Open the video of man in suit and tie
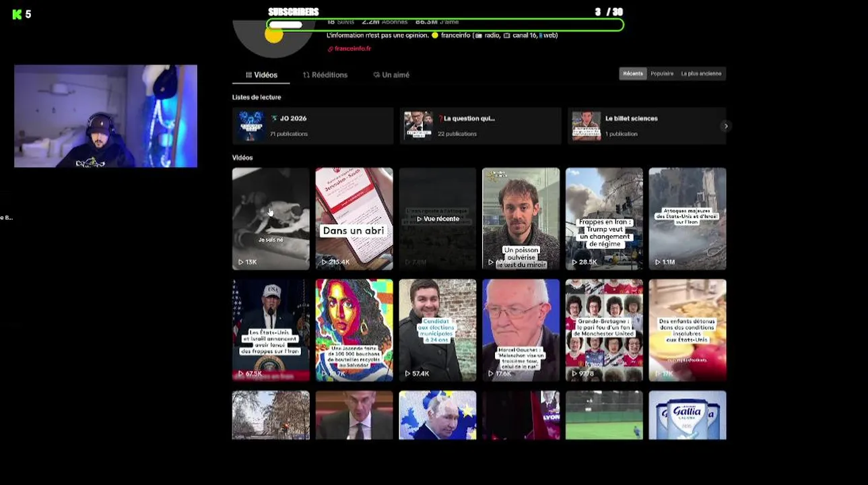Image resolution: width=868 pixels, height=485 pixels. pyautogui.click(x=354, y=415)
